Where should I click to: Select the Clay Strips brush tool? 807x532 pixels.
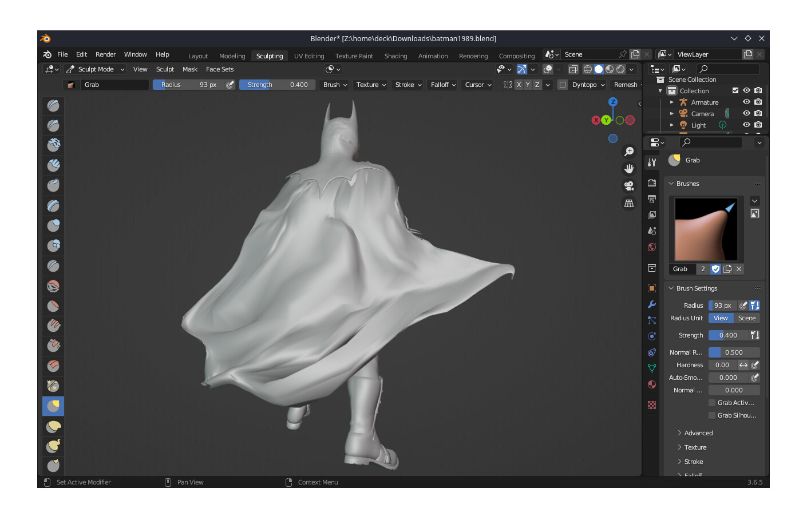click(x=53, y=166)
